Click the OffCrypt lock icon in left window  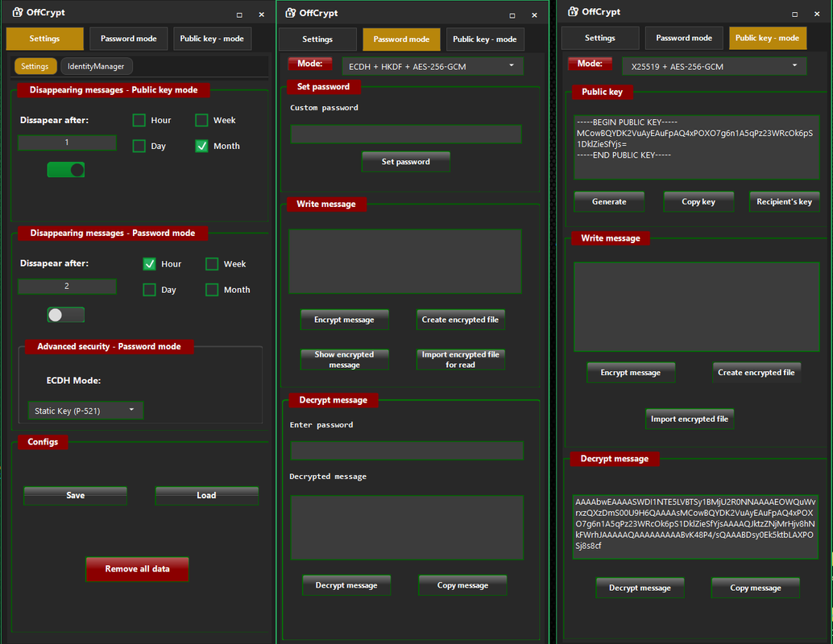click(x=18, y=12)
